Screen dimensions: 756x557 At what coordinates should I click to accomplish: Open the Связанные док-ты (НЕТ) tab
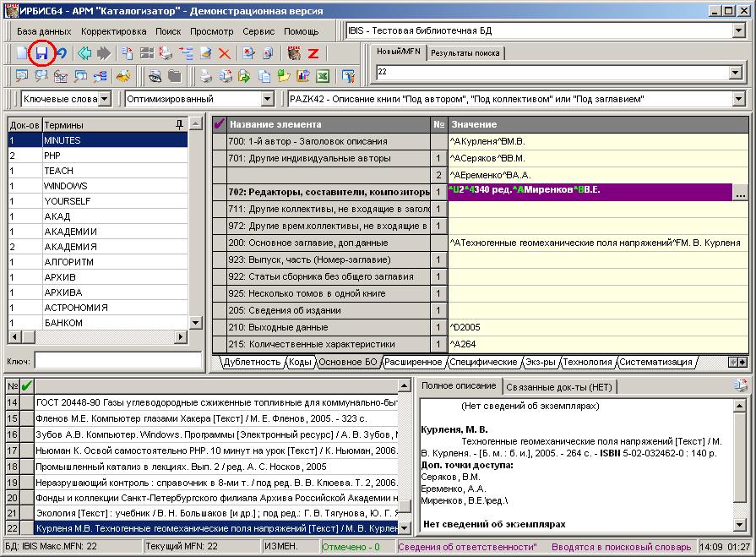point(559,386)
